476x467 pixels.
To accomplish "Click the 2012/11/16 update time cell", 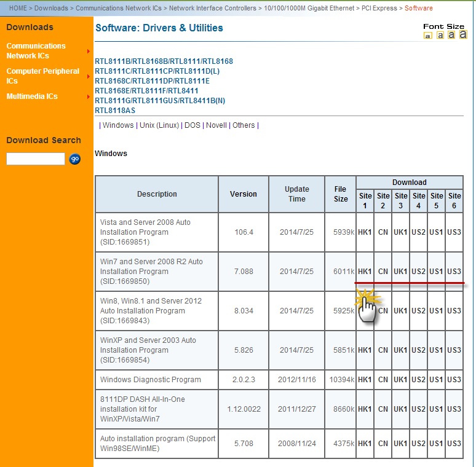I will click(x=297, y=380).
